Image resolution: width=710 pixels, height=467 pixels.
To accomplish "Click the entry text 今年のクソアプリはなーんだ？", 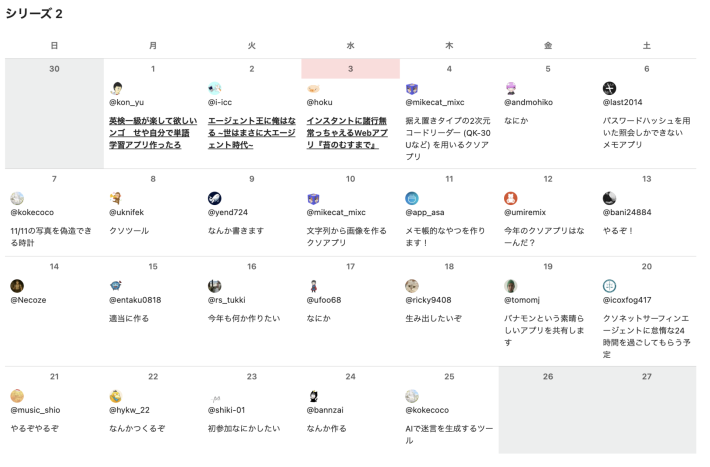I will (544, 237).
